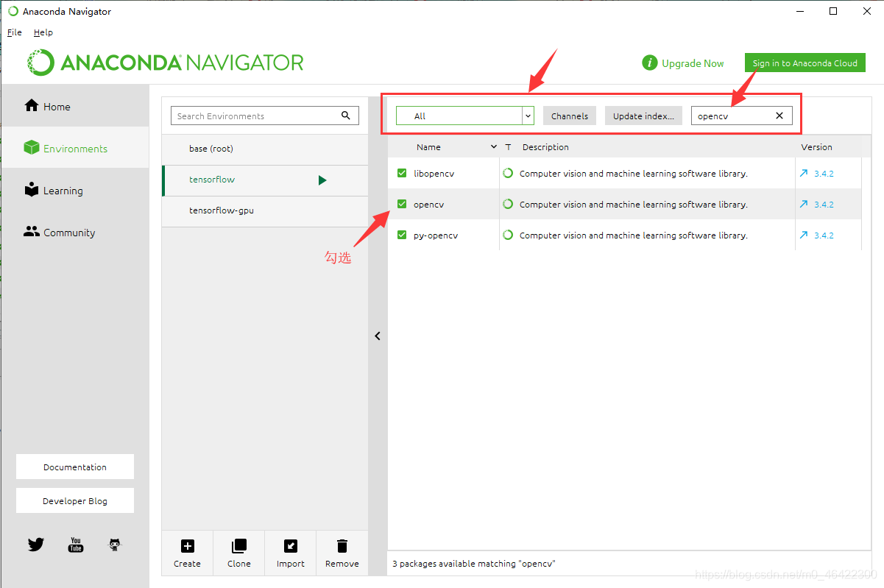Click the GitHub octocat icon

pyautogui.click(x=115, y=545)
